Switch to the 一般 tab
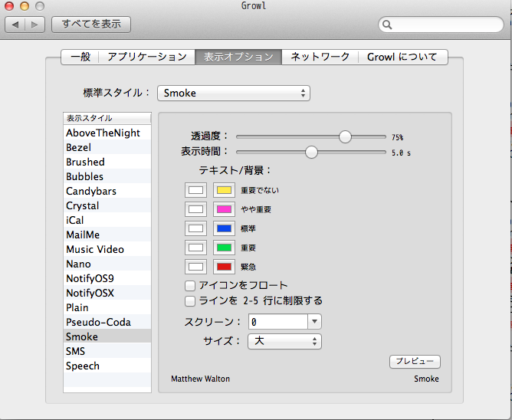The image size is (512, 420). point(80,57)
